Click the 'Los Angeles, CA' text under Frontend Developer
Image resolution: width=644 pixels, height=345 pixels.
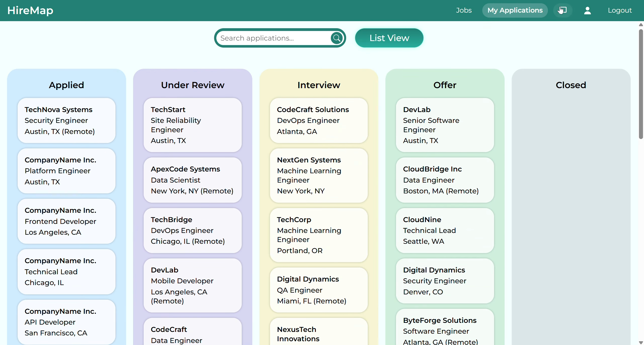(53, 232)
